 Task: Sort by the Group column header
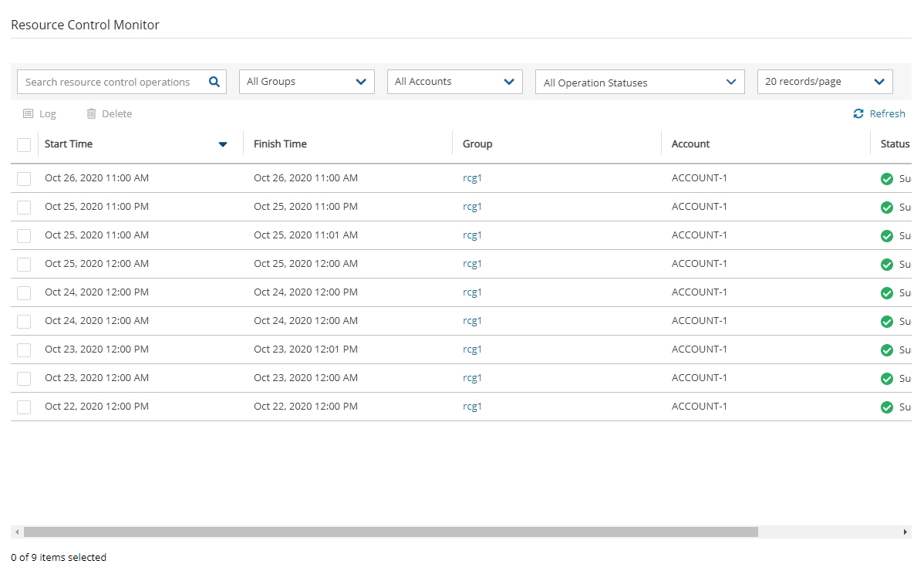[x=477, y=144]
